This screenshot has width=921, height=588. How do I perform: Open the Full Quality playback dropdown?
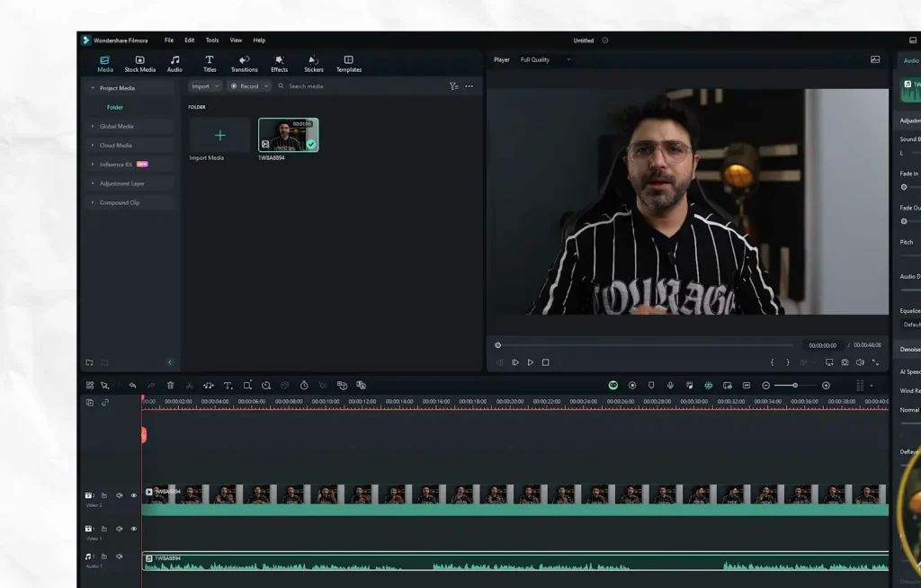pos(544,60)
